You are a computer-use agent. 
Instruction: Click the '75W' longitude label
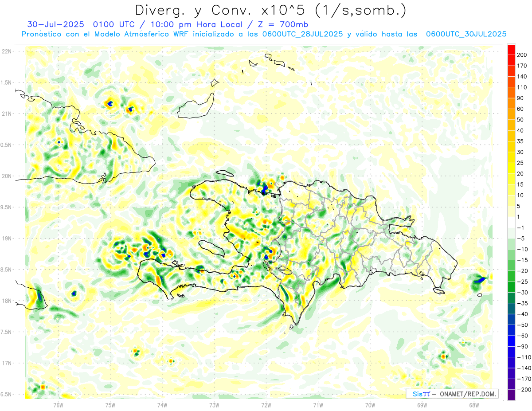110,404
